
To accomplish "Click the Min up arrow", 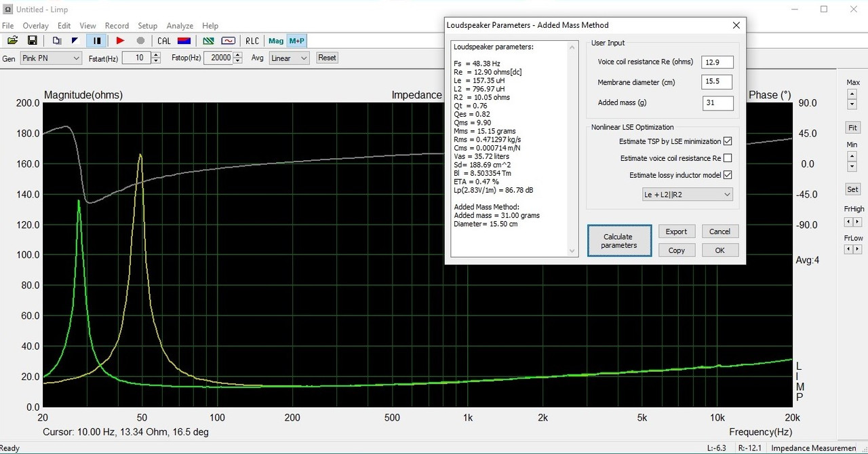I will pos(852,157).
